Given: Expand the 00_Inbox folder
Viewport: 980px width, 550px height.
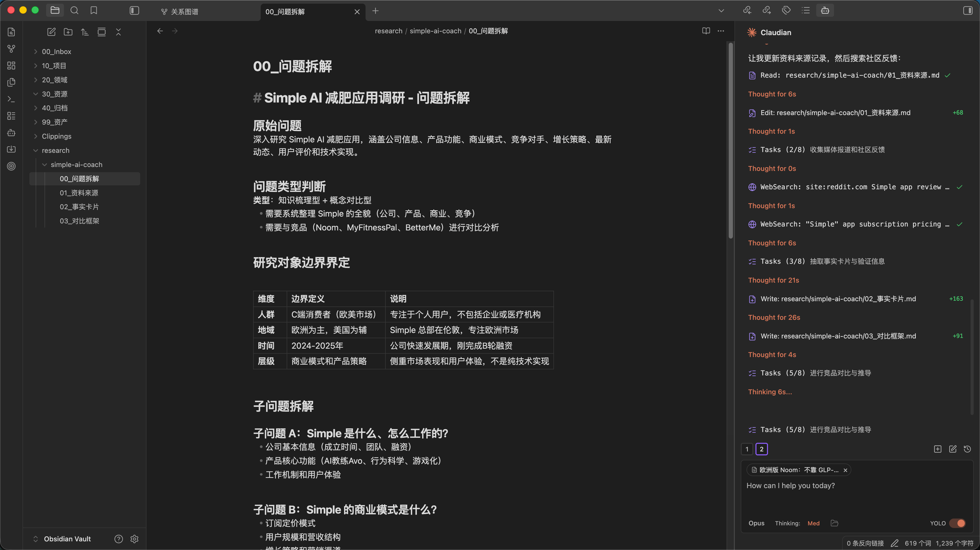Looking at the screenshot, I should 56,51.
